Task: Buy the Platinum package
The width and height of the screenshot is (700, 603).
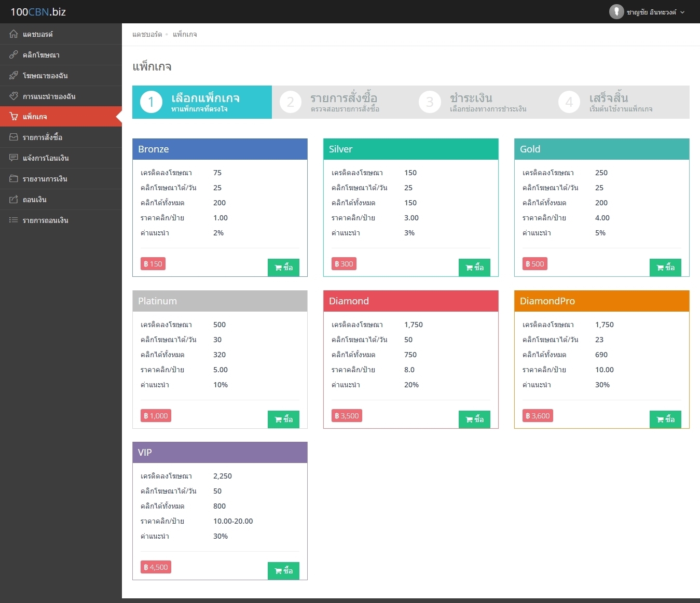Action: pyautogui.click(x=283, y=419)
